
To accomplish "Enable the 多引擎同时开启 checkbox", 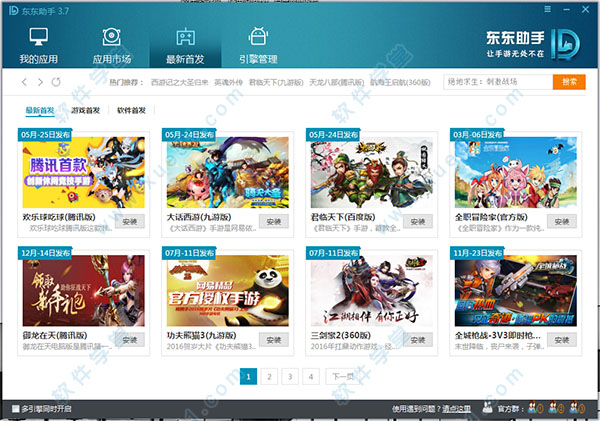I will coord(15,409).
